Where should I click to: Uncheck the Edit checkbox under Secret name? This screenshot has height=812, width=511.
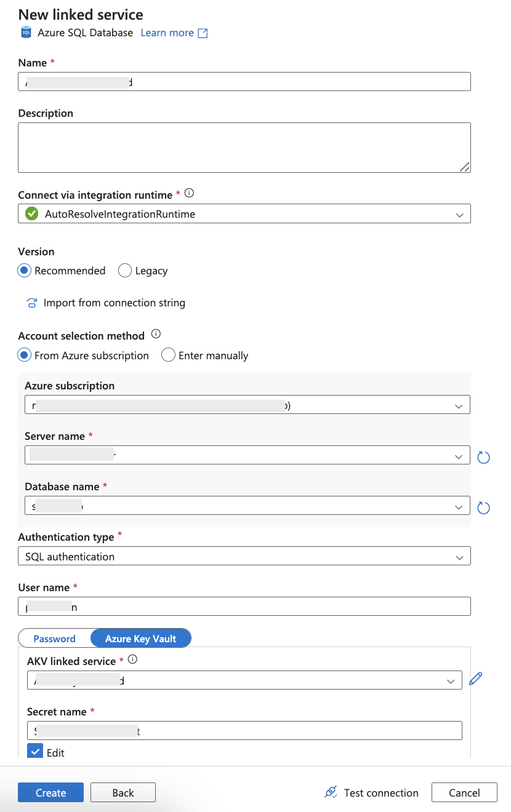35,752
